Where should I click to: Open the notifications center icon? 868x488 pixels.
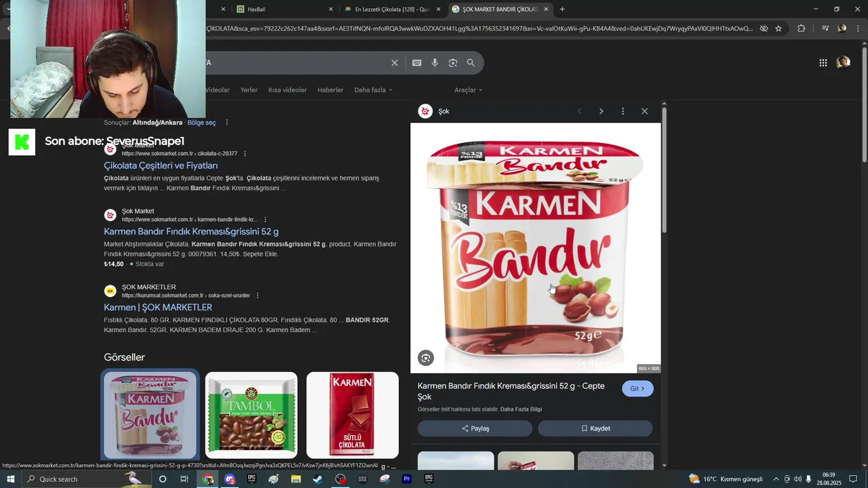(853, 479)
